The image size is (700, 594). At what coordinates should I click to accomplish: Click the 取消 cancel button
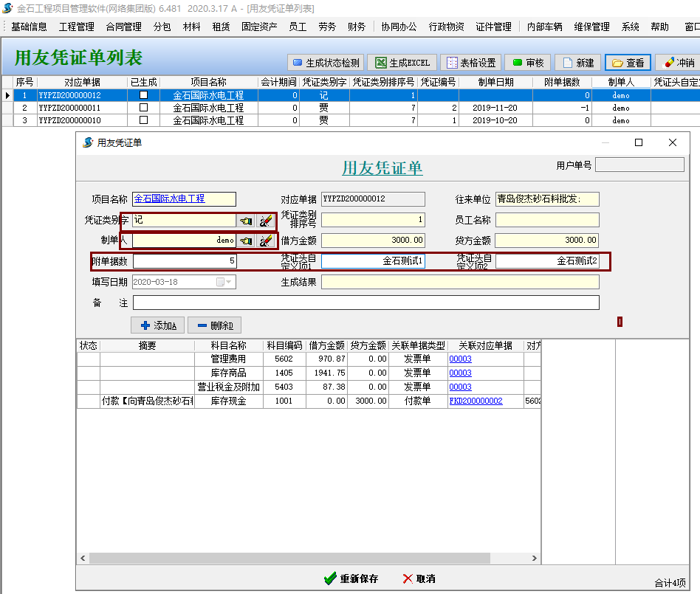pyautogui.click(x=419, y=579)
